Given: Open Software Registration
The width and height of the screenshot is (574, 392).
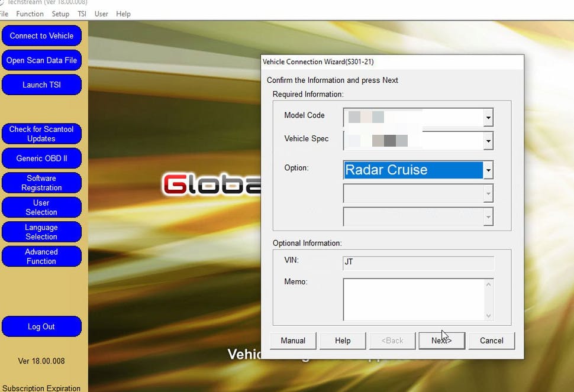Looking at the screenshot, I should (41, 183).
